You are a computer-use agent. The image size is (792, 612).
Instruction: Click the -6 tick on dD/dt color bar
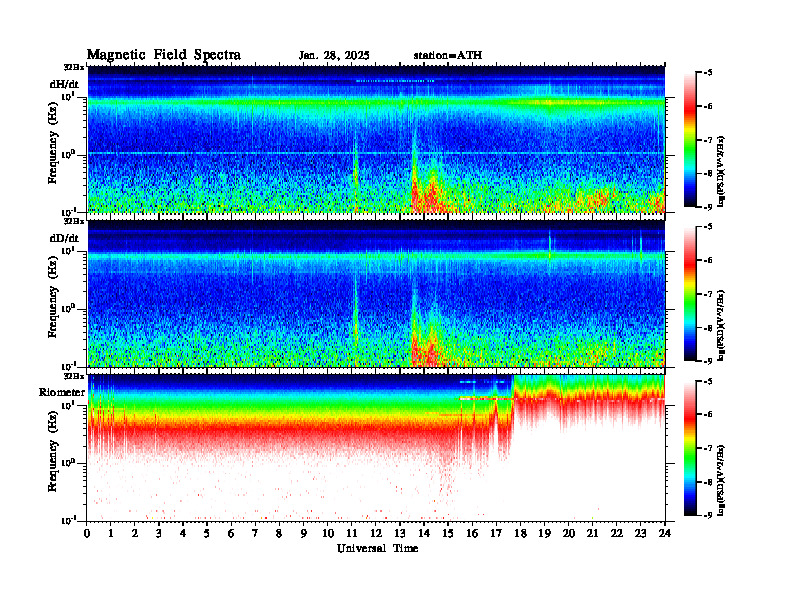click(708, 260)
